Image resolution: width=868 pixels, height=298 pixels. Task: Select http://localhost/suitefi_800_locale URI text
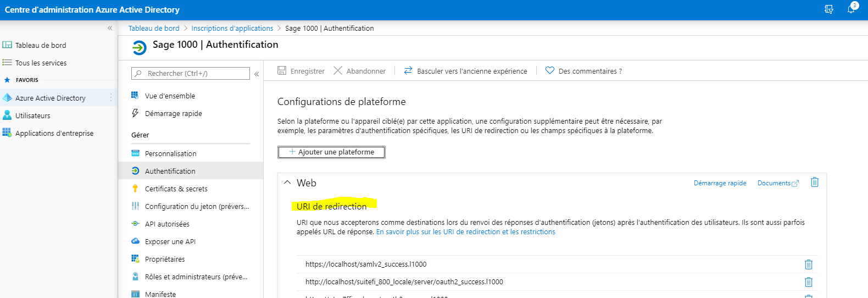pyautogui.click(x=404, y=282)
